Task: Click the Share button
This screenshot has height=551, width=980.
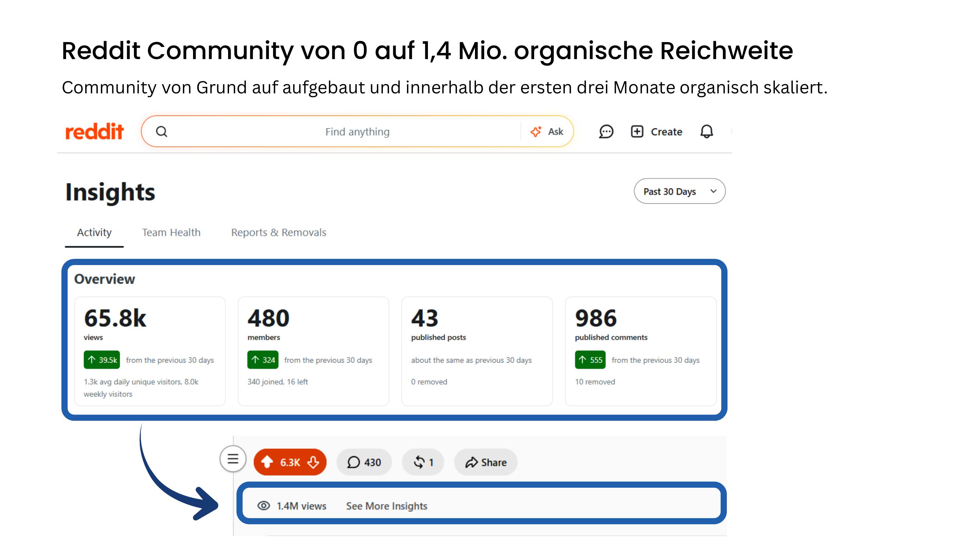Action: 486,462
